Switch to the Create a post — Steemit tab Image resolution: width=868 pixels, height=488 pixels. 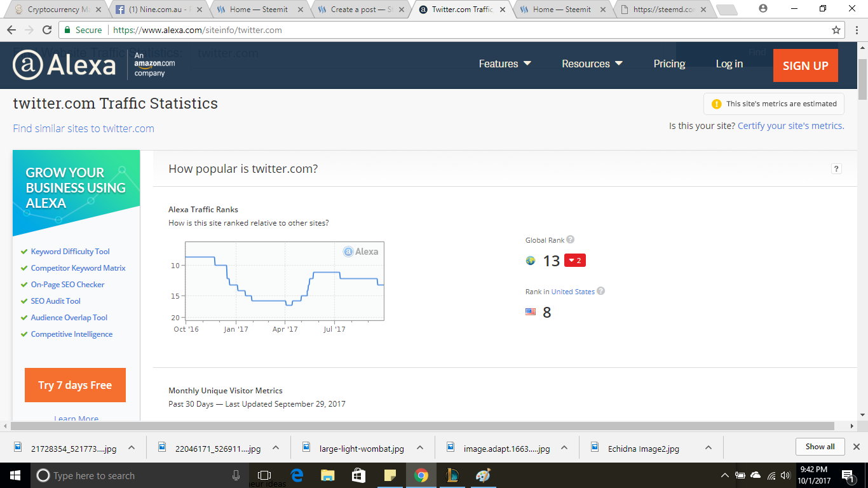coord(360,10)
